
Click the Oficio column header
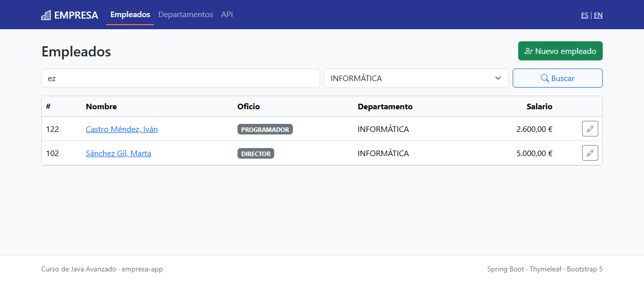(x=249, y=106)
